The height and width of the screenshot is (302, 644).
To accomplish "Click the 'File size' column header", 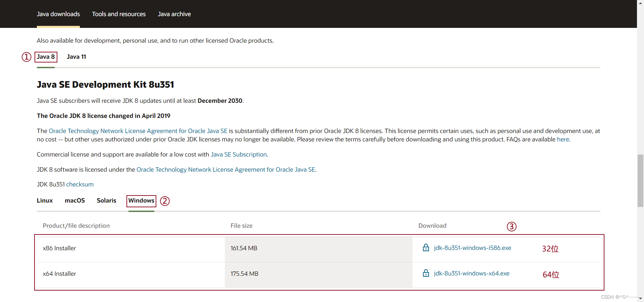I will 241,226.
